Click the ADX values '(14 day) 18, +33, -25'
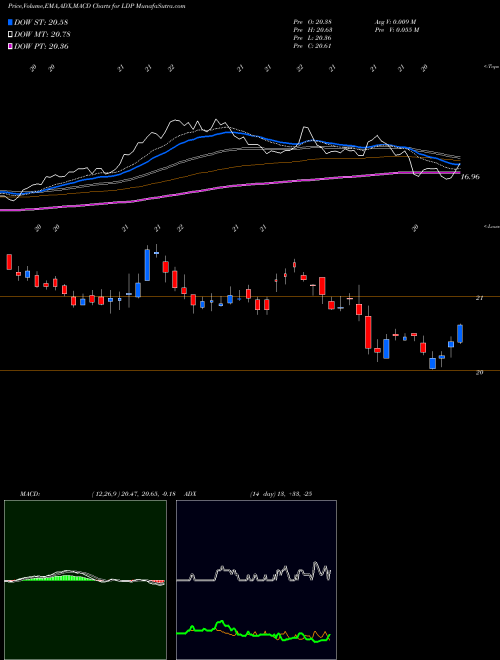500x660 pixels. [x=280, y=494]
